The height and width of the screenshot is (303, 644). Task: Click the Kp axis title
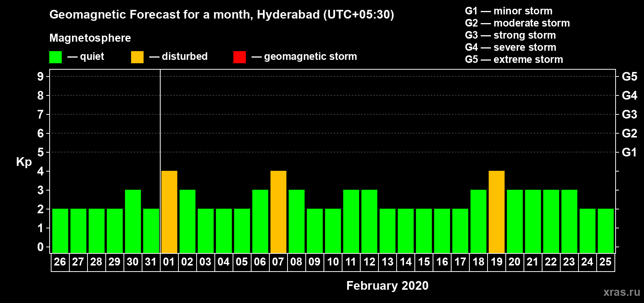[x=24, y=162]
